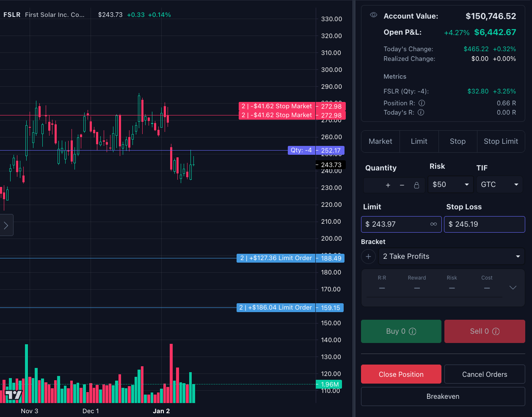This screenshot has height=417, width=532.
Task: Click the TradingView logo on chart
Action: coord(13,396)
